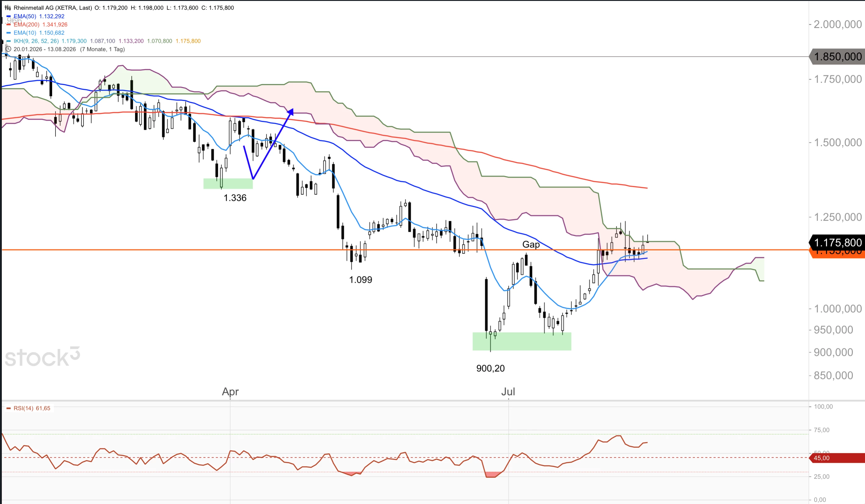Click the RSI value 61,65
This screenshot has width=865, height=504.
tap(43, 408)
